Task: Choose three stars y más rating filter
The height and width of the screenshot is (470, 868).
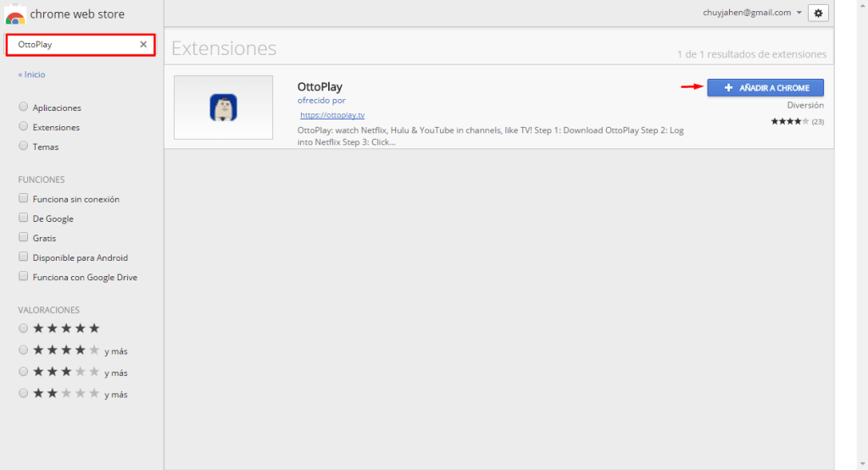Action: pos(23,372)
